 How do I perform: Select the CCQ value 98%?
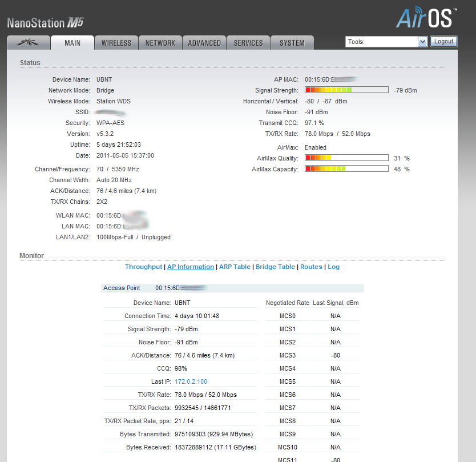point(181,368)
